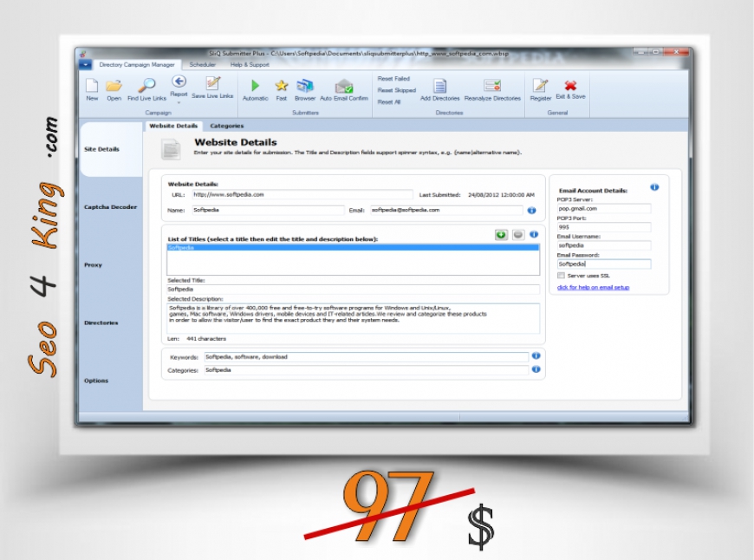Open the Browser submitter
Viewport: 754px width, 560px height.
coord(305,86)
